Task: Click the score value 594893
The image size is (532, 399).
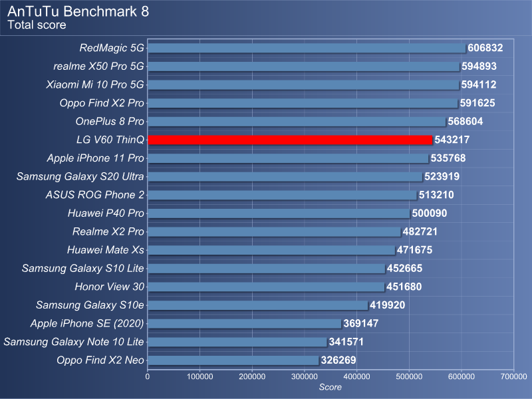Action: click(x=479, y=66)
